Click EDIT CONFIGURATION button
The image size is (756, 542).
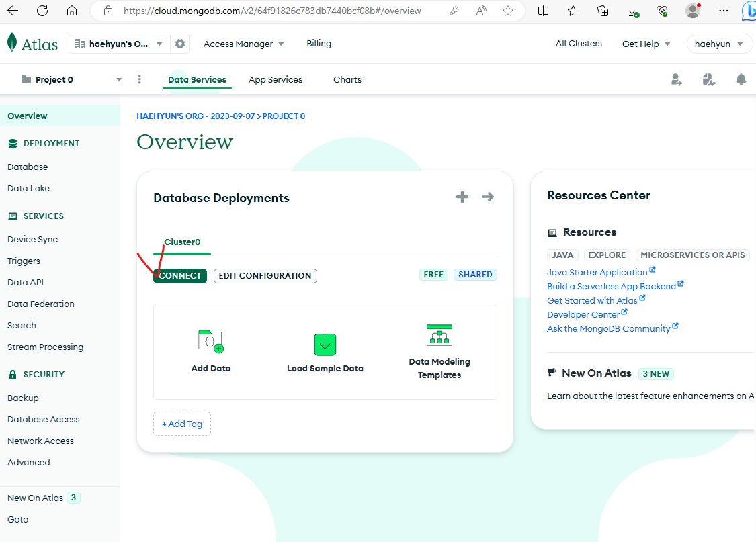tap(265, 275)
